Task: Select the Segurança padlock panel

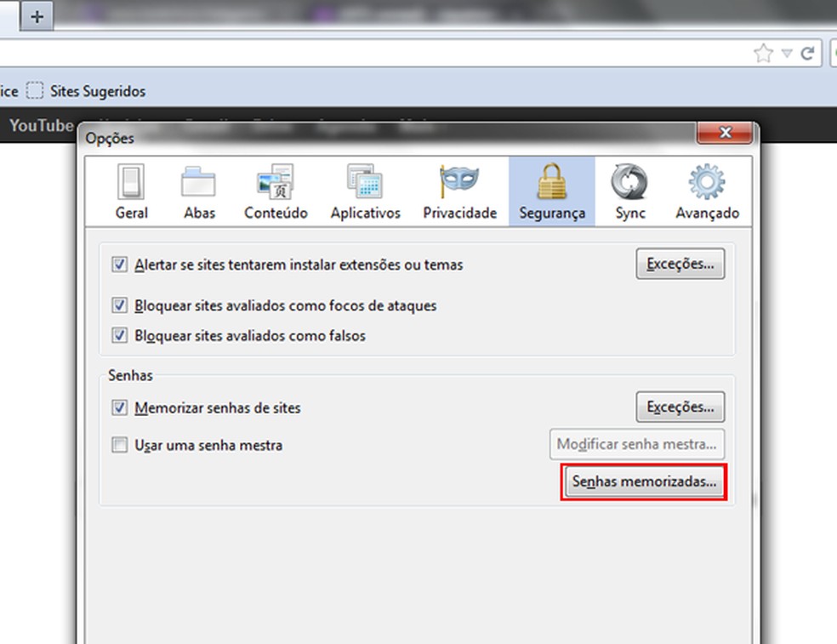Action: coord(551,190)
